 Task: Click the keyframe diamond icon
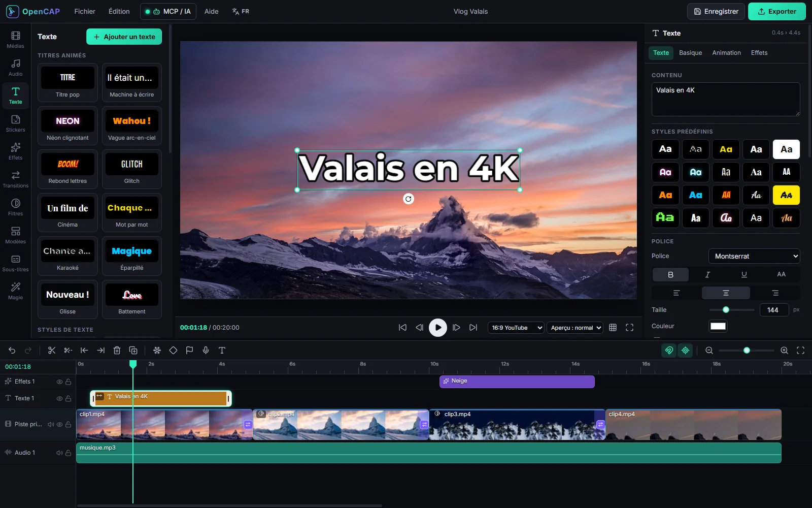pyautogui.click(x=173, y=351)
